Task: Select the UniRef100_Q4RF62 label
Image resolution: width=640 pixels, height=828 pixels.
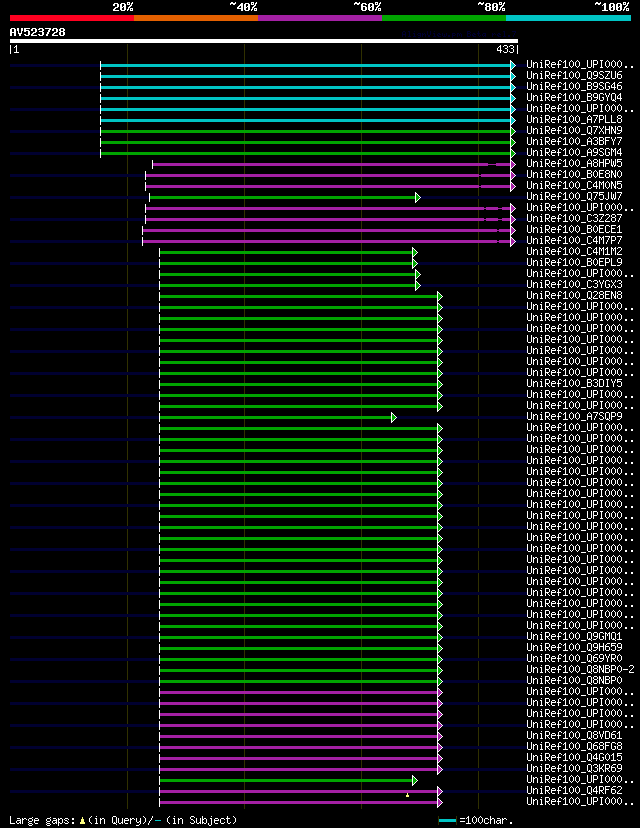Action: click(x=574, y=791)
